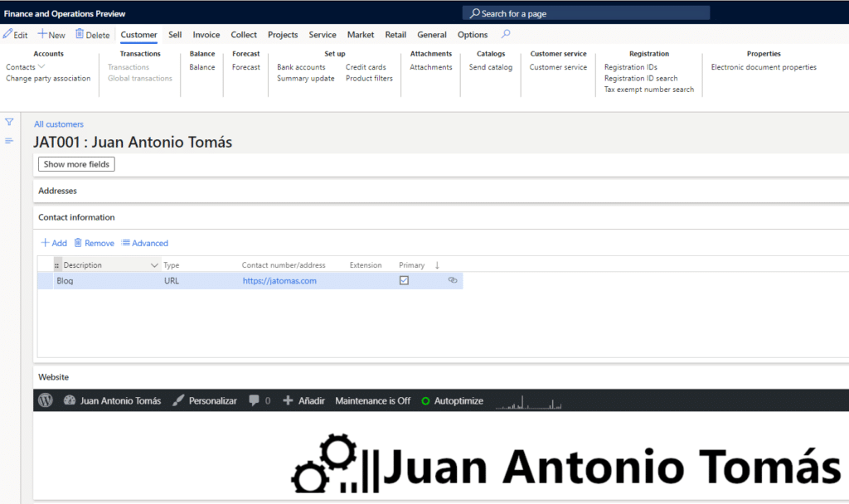Image resolution: width=849 pixels, height=504 pixels.
Task: Click Registration ID search
Action: tap(641, 79)
